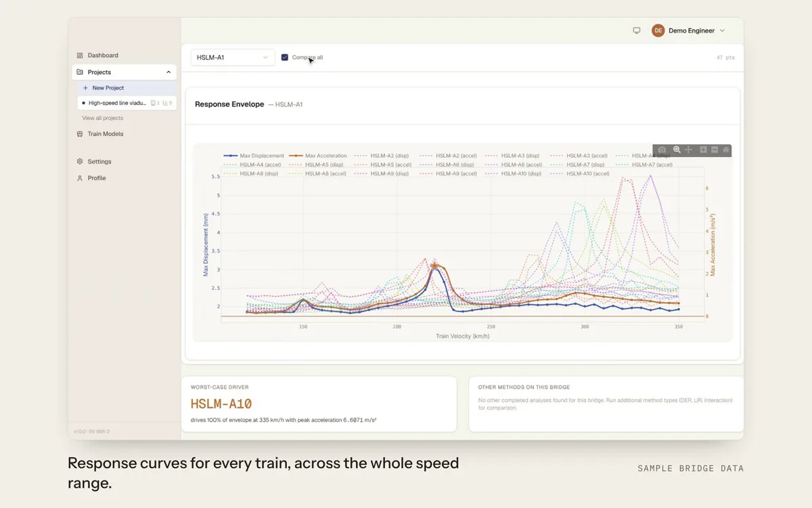Toggle HSLM-A7 (accel) legend entry

coord(644,165)
